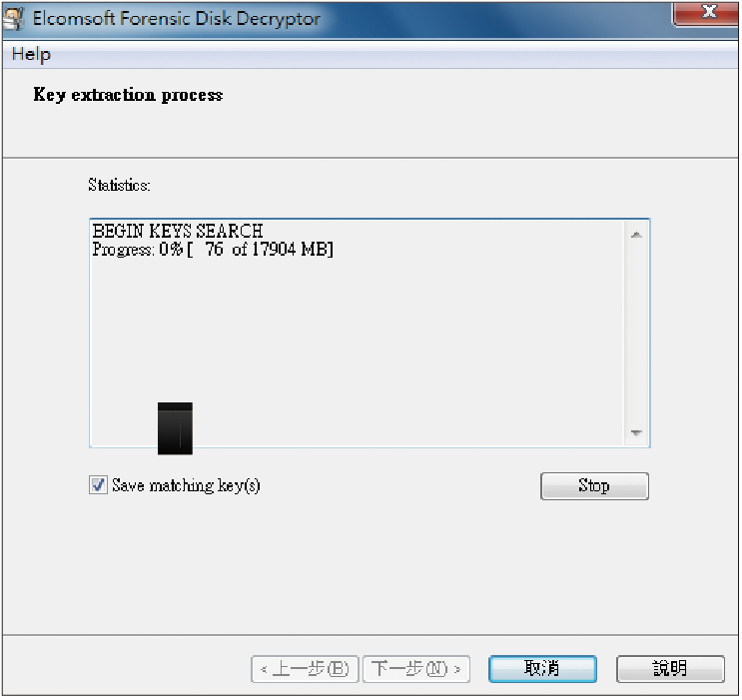Click the 上一步(B) back button
The height and width of the screenshot is (700, 742).
tap(305, 669)
